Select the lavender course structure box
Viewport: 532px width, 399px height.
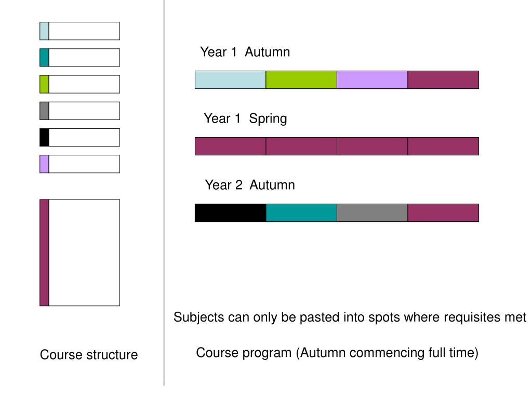[79, 164]
